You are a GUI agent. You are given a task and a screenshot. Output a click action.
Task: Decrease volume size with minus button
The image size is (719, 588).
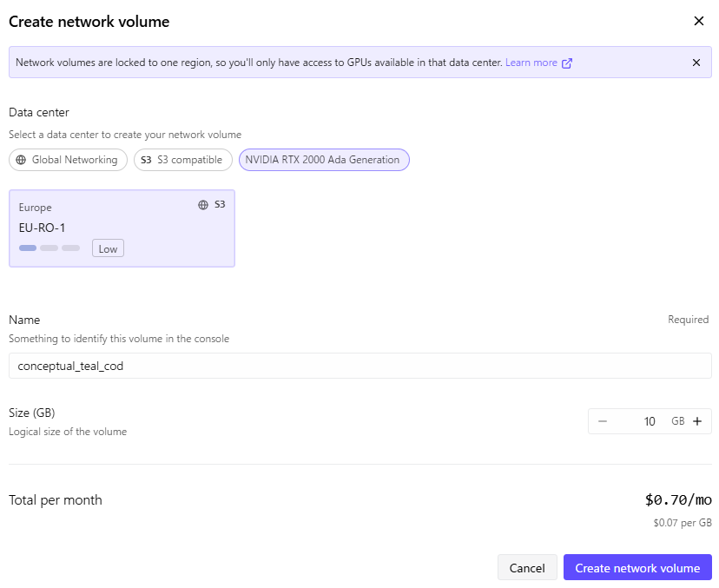click(x=603, y=421)
